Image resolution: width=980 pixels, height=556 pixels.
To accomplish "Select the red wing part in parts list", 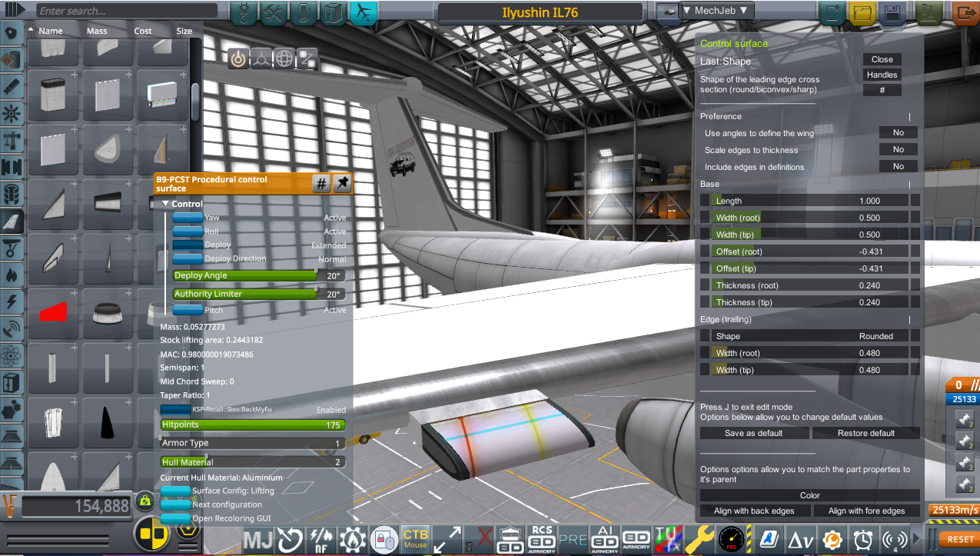I will coord(54,313).
